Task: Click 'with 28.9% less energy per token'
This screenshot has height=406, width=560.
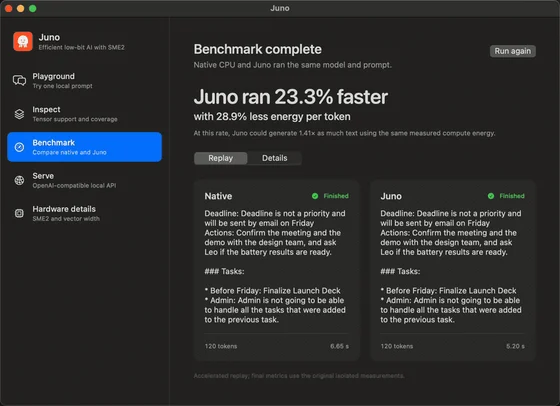Action: tap(272, 116)
